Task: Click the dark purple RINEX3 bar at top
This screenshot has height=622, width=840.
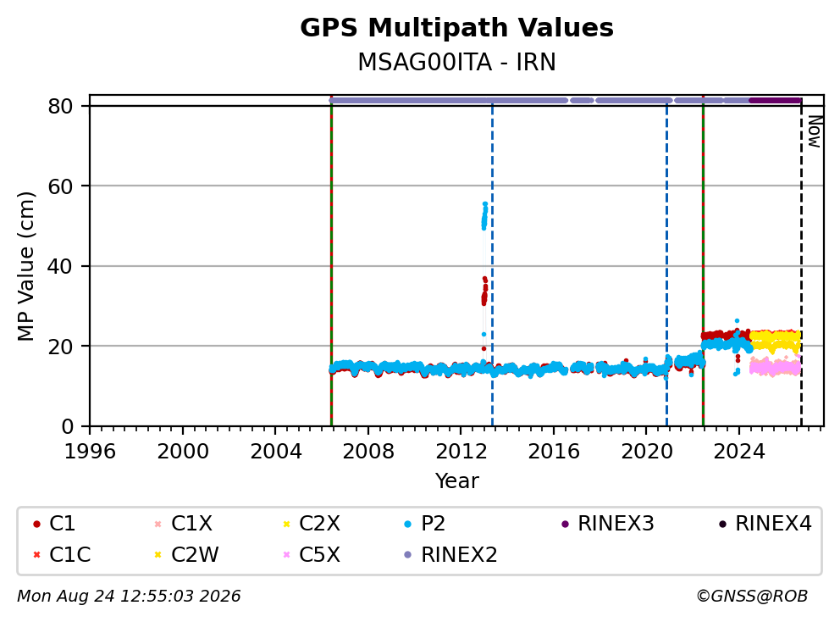Action: 775,100
